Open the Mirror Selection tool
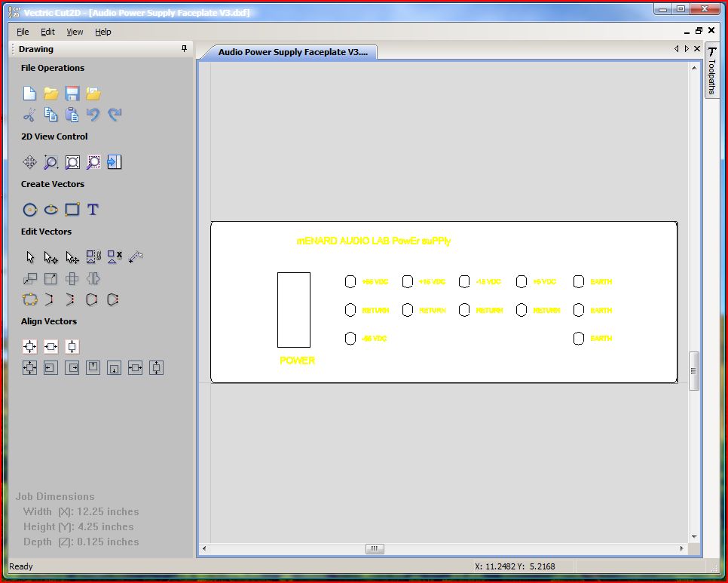The height and width of the screenshot is (583, 728). pos(93,279)
